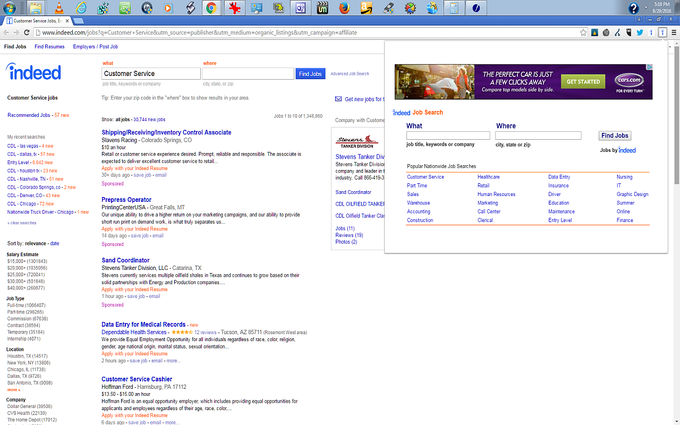Click Get Started on the cars.com ad
680x425 pixels.
pyautogui.click(x=582, y=81)
